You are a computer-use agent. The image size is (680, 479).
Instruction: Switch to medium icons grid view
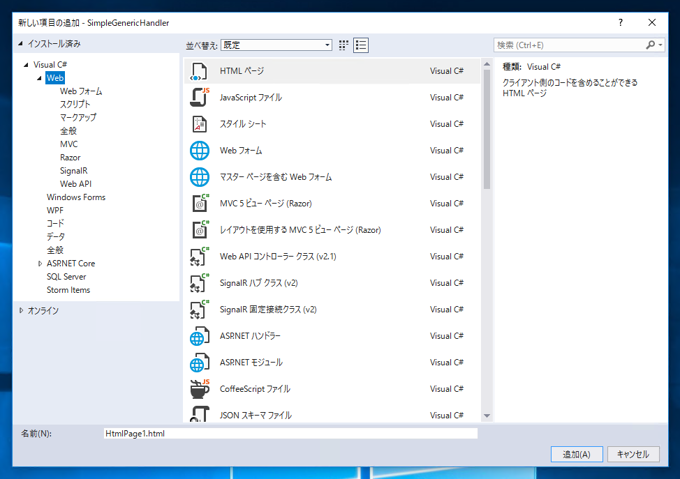(343, 45)
